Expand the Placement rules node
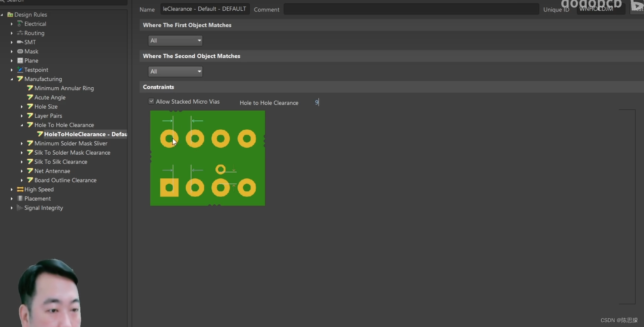The height and width of the screenshot is (327, 644). tap(12, 199)
